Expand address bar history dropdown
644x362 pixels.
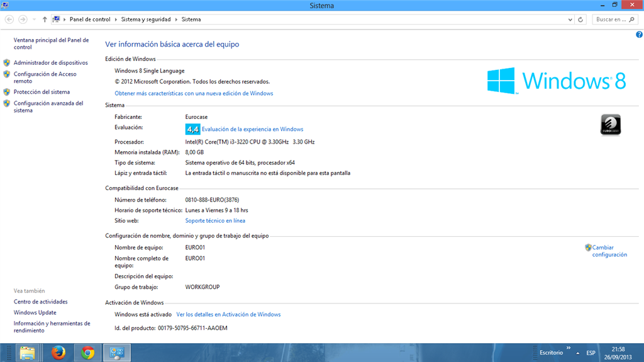coord(570,20)
